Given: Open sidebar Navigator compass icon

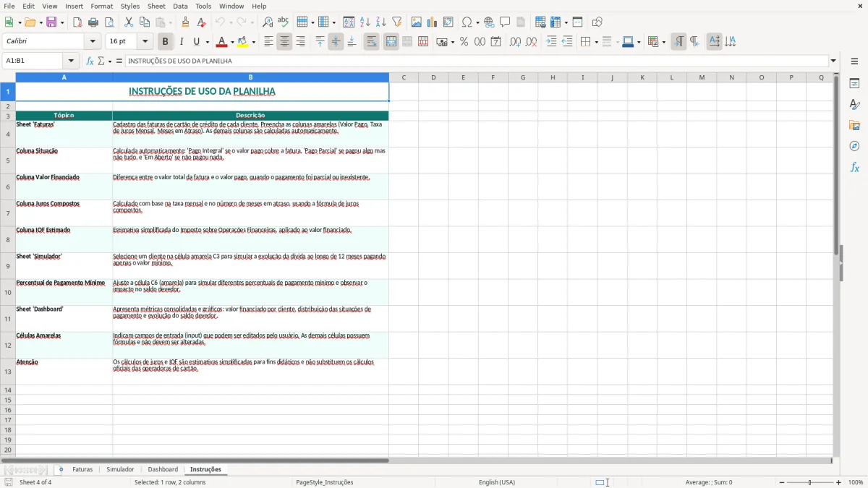Looking at the screenshot, I should [x=854, y=146].
